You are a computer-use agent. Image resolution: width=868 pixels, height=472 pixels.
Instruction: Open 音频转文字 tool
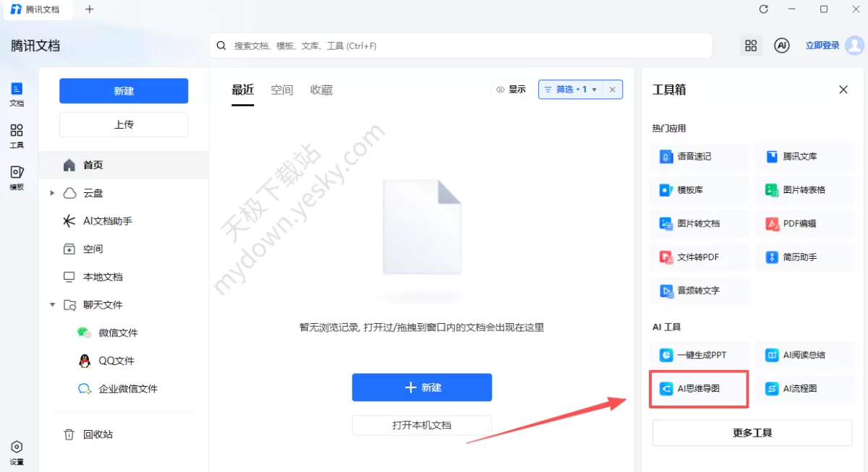click(700, 291)
